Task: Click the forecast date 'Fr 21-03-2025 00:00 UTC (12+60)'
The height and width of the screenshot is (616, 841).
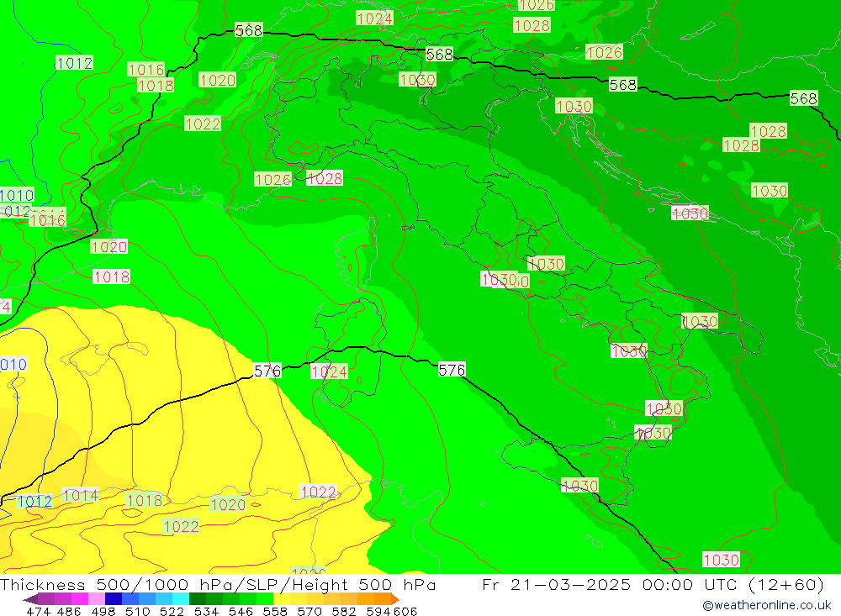Action: pos(653,584)
